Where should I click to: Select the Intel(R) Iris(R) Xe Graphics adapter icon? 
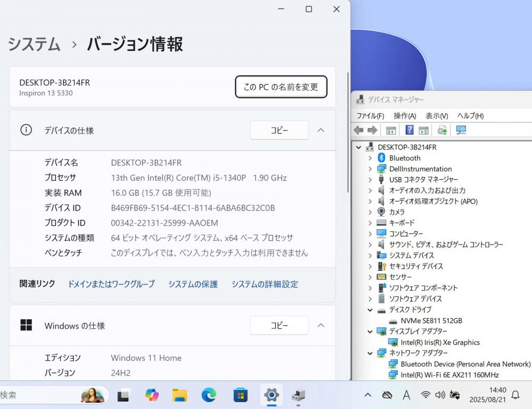pyautogui.click(x=393, y=342)
